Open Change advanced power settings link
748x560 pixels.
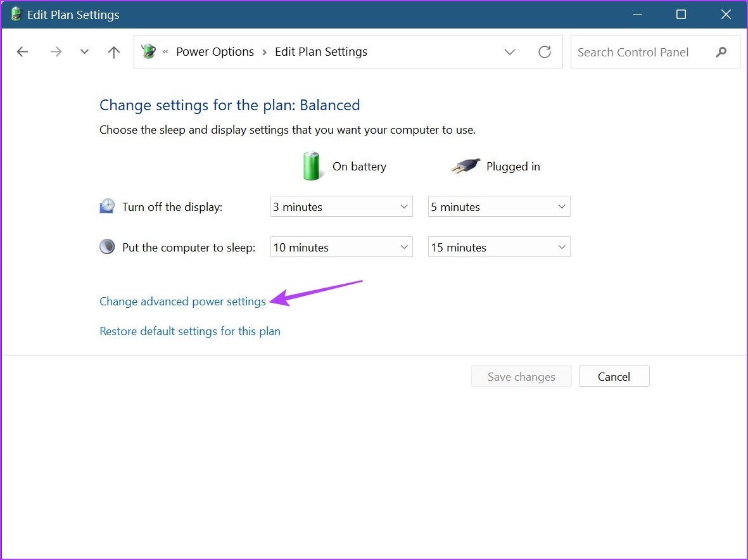tap(182, 302)
